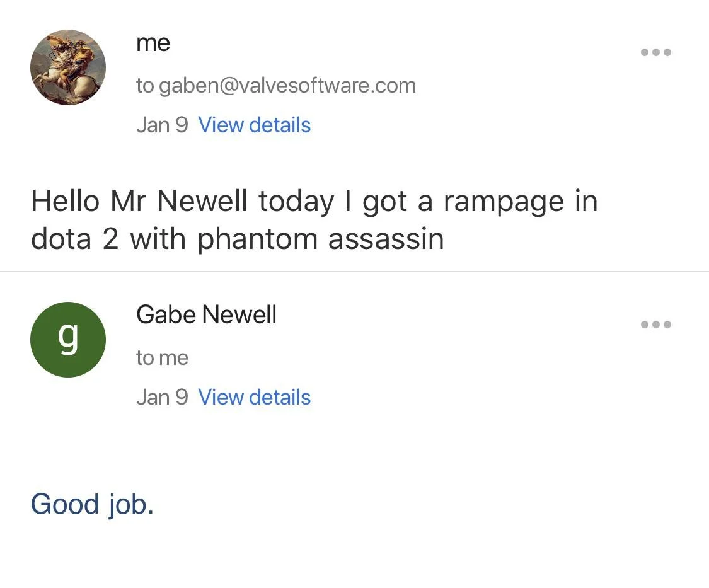Image resolution: width=709 pixels, height=588 pixels.
Task: Expand View details under message from me
Action: tap(254, 125)
